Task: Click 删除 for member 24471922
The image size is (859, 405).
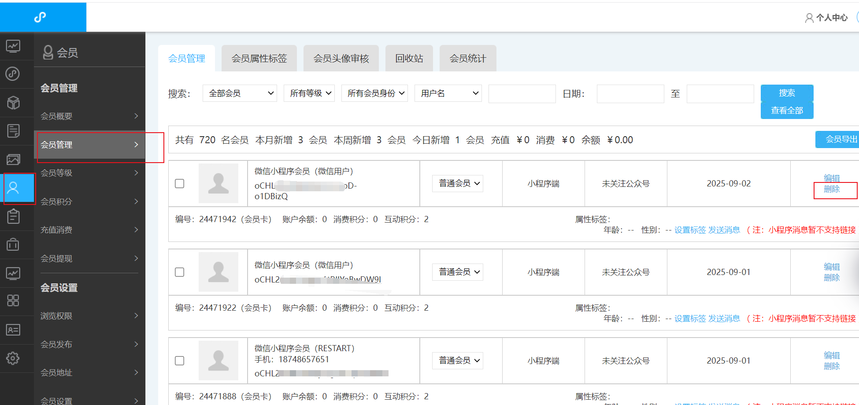Action: [x=832, y=277]
